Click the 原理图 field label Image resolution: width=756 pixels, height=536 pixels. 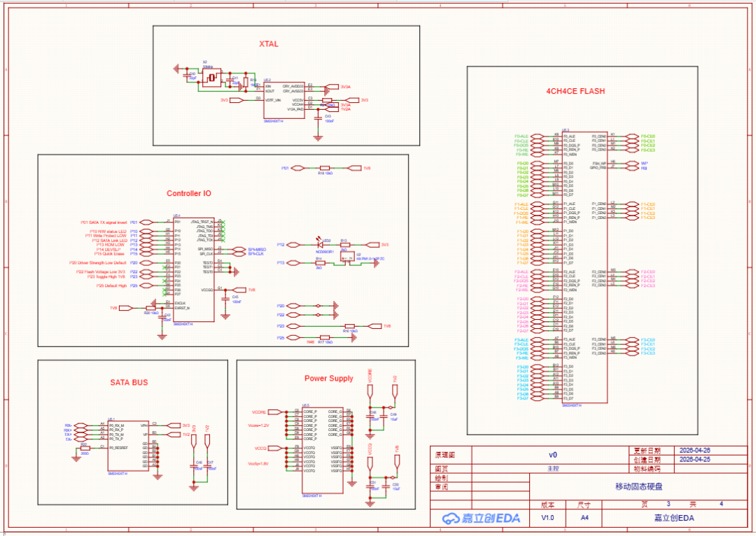(x=445, y=455)
